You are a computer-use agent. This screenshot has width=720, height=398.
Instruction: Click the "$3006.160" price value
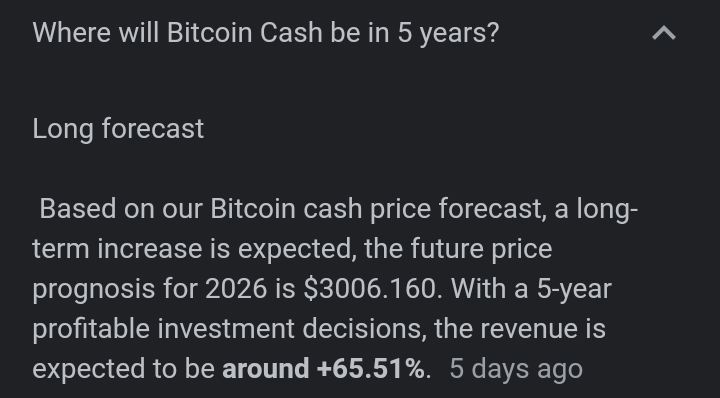coord(370,289)
